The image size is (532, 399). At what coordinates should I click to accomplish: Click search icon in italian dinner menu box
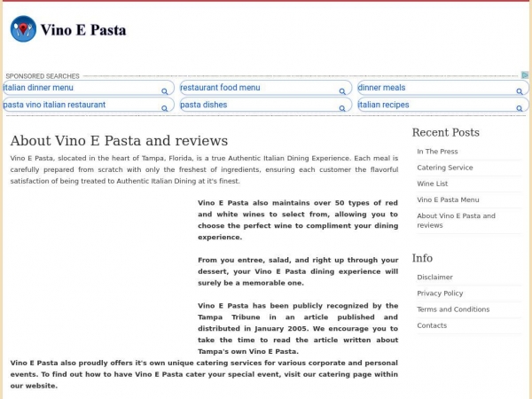click(x=165, y=91)
